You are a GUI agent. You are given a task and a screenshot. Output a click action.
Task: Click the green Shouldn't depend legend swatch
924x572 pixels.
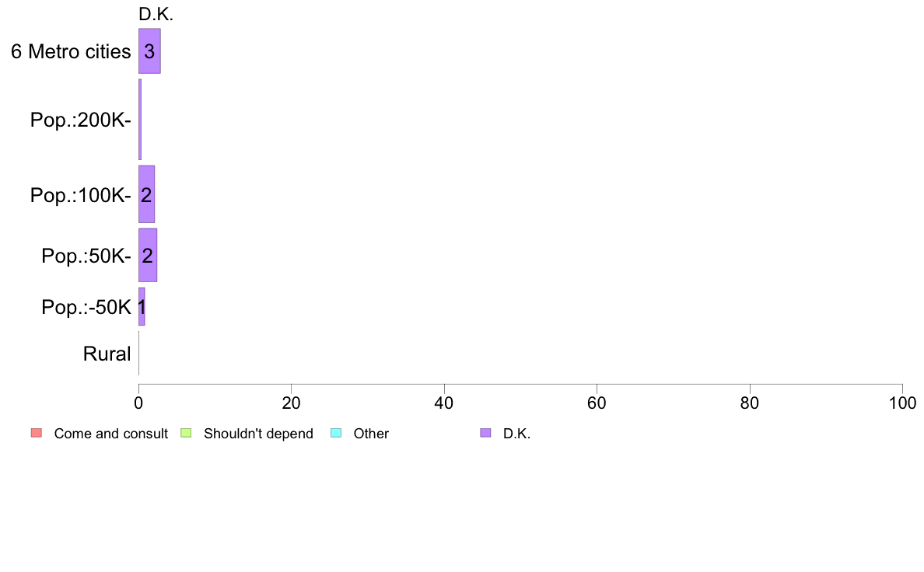coord(186,433)
